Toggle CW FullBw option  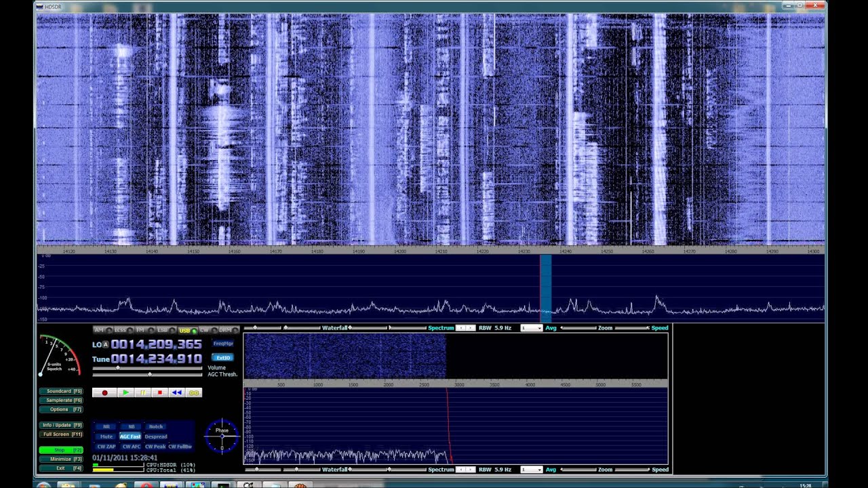180,447
